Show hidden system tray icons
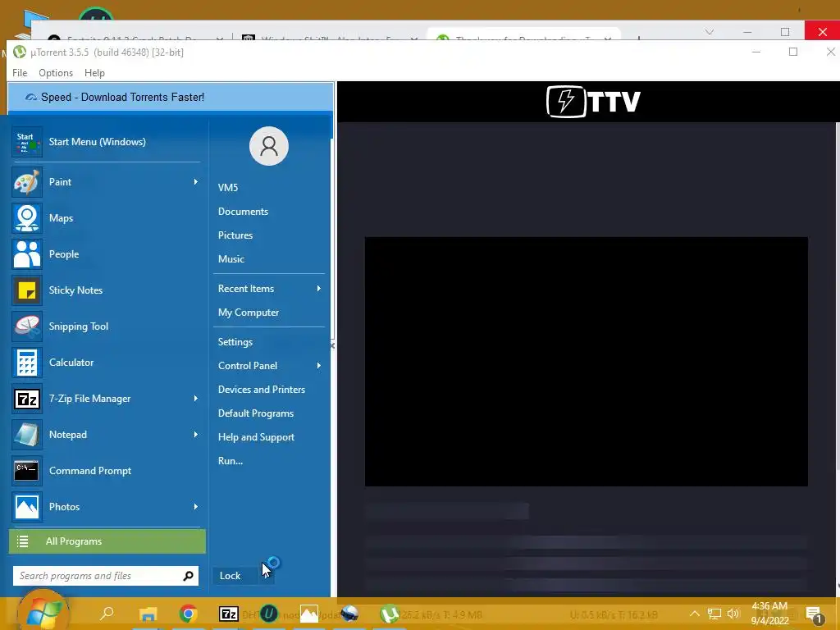This screenshot has height=630, width=840. coord(694,614)
